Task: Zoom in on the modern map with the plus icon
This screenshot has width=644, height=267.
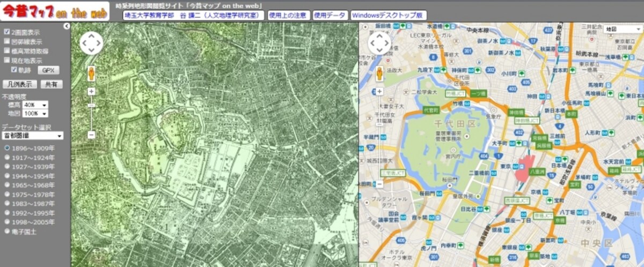Action: [x=380, y=92]
